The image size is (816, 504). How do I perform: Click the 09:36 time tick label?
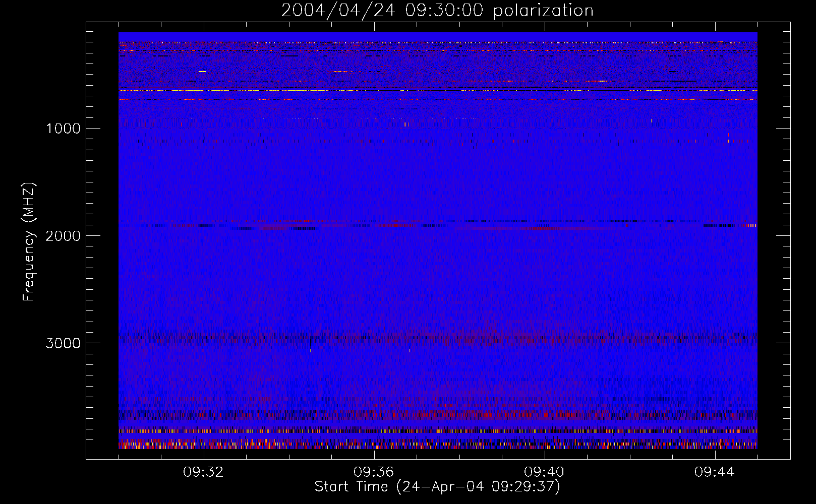(374, 472)
